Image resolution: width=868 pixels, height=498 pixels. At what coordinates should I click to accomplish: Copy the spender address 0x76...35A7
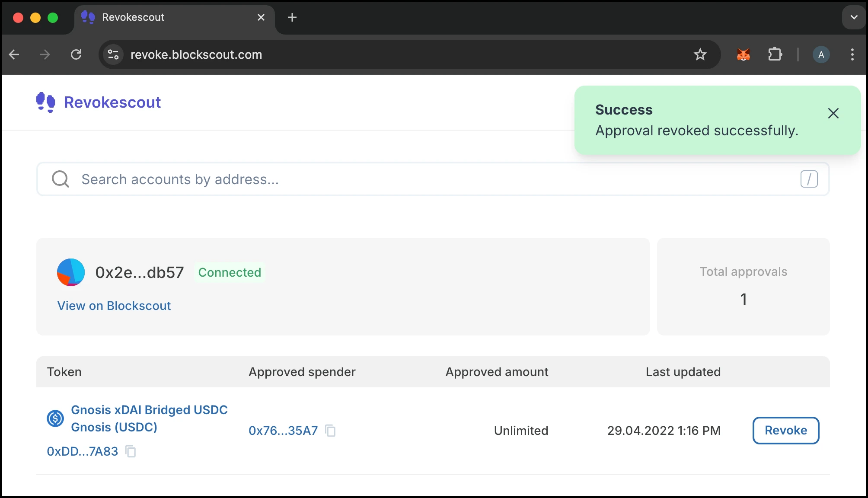pyautogui.click(x=331, y=431)
